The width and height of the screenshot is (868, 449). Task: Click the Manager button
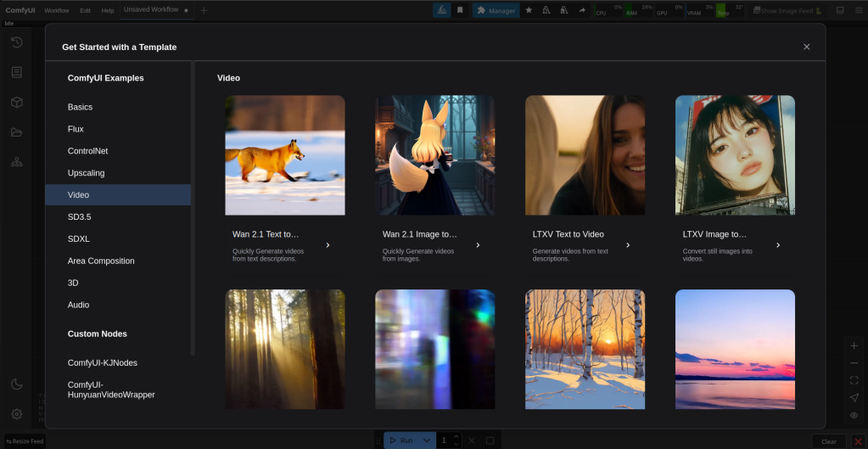point(496,10)
